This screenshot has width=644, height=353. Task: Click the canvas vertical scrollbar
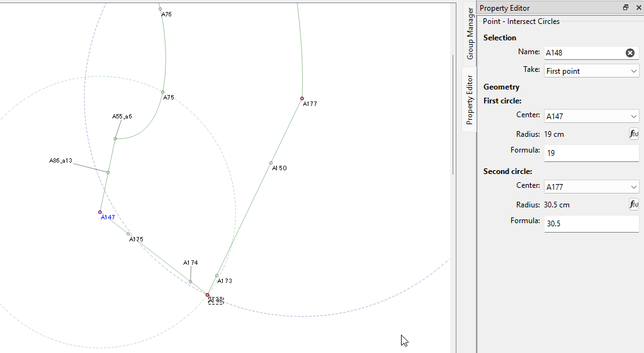[x=453, y=113]
